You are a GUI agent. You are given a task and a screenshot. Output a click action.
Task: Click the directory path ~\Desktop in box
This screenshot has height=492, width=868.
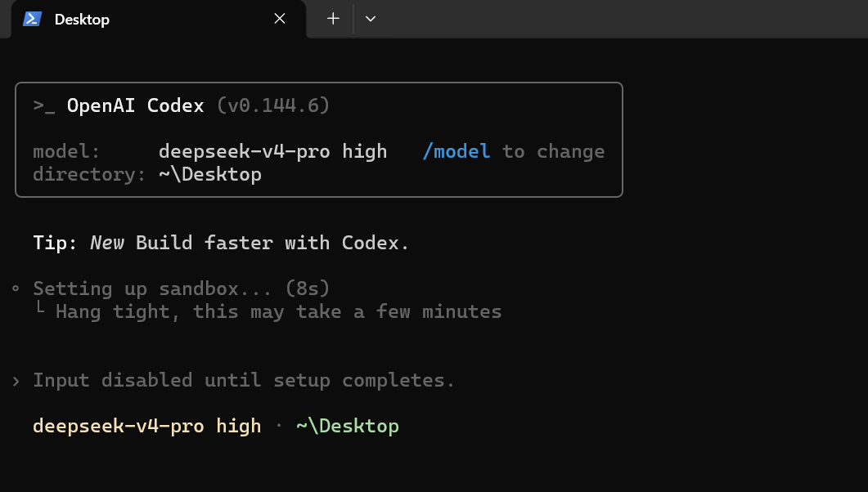click(209, 174)
